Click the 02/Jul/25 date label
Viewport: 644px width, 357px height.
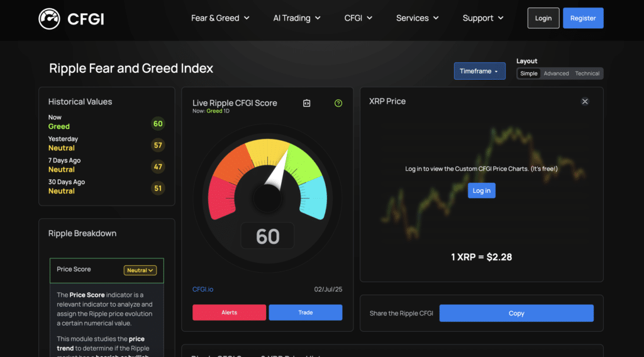tap(328, 289)
